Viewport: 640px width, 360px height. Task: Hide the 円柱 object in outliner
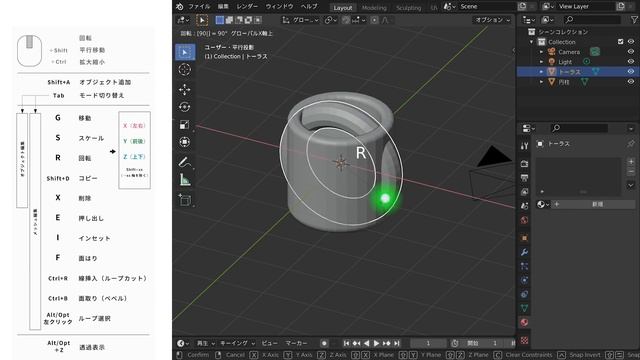(631, 82)
